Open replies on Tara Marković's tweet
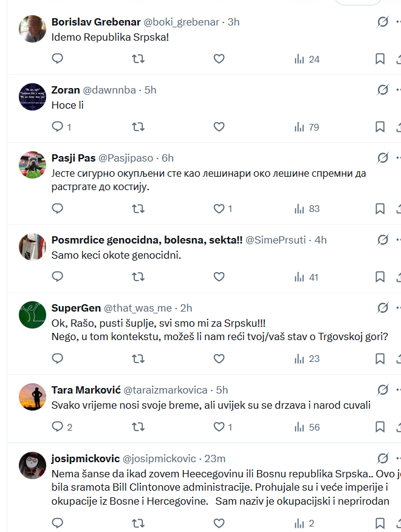This screenshot has height=532, width=401. point(58,427)
